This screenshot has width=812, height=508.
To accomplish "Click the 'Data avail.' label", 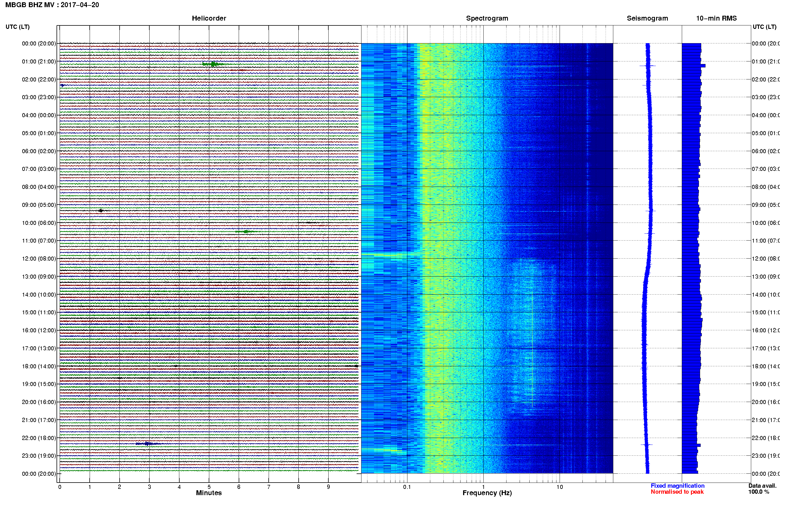I will point(762,486).
